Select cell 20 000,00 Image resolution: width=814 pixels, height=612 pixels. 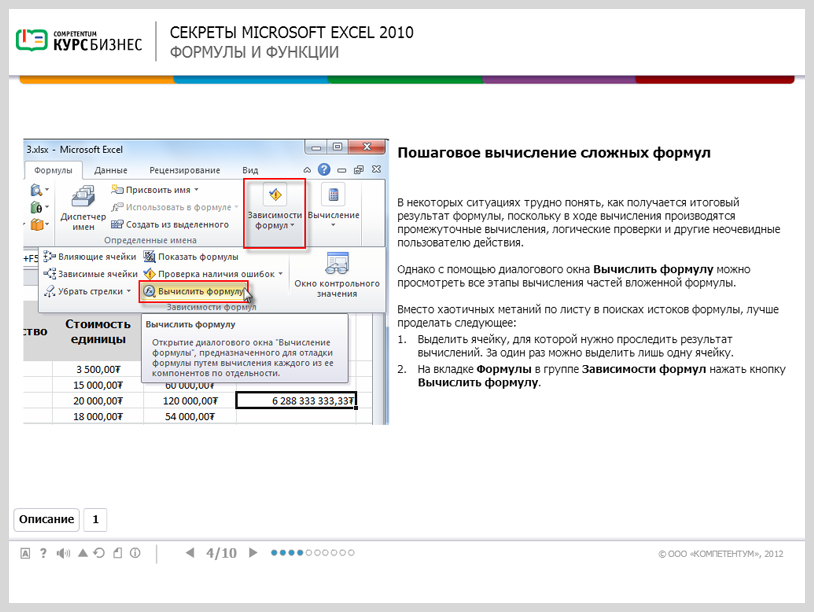click(x=98, y=401)
